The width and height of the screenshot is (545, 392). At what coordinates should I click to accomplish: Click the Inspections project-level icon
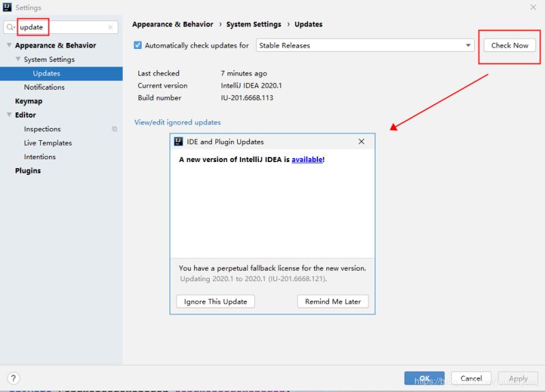[x=114, y=129]
